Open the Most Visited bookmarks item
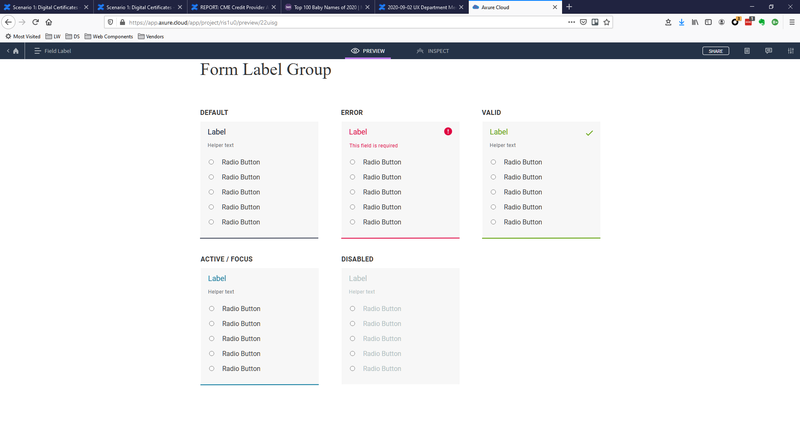The image size is (800, 433). (22, 37)
